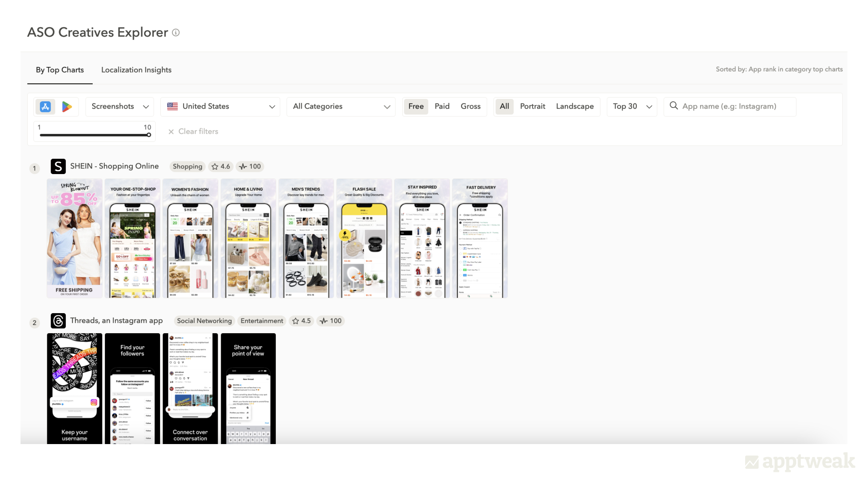Click SHEIN's 100 power score badge
The image size is (868, 482).
point(250,167)
